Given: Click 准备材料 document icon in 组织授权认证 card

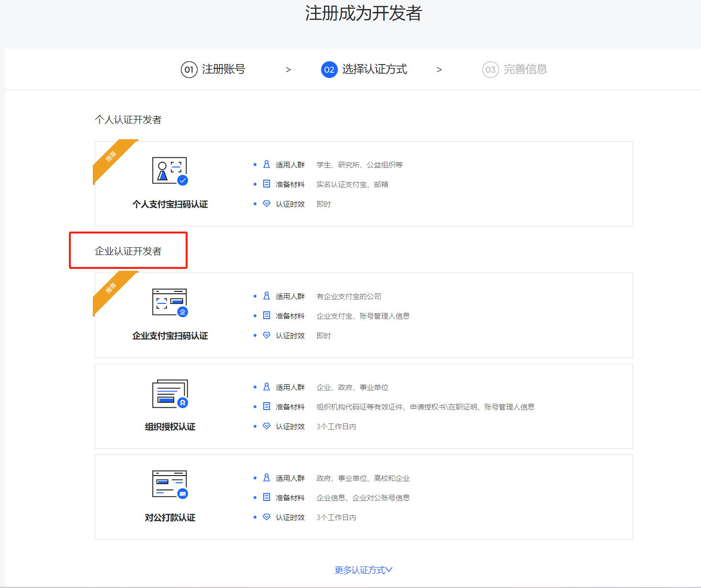Looking at the screenshot, I should pyautogui.click(x=267, y=407).
